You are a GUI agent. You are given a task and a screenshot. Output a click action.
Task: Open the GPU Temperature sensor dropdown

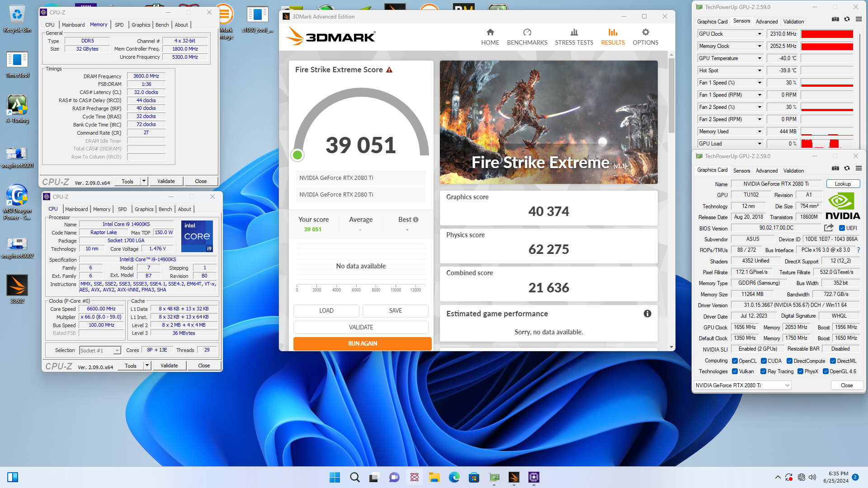coord(759,58)
